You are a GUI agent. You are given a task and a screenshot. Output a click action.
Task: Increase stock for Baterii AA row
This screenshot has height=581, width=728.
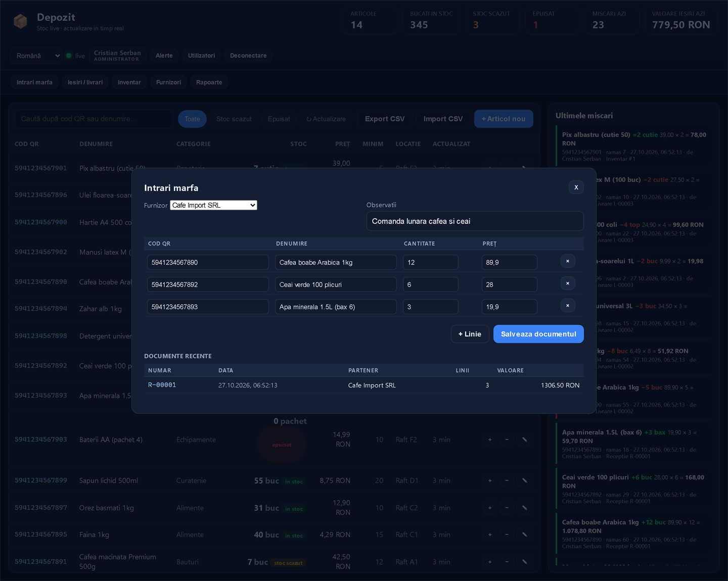(490, 440)
